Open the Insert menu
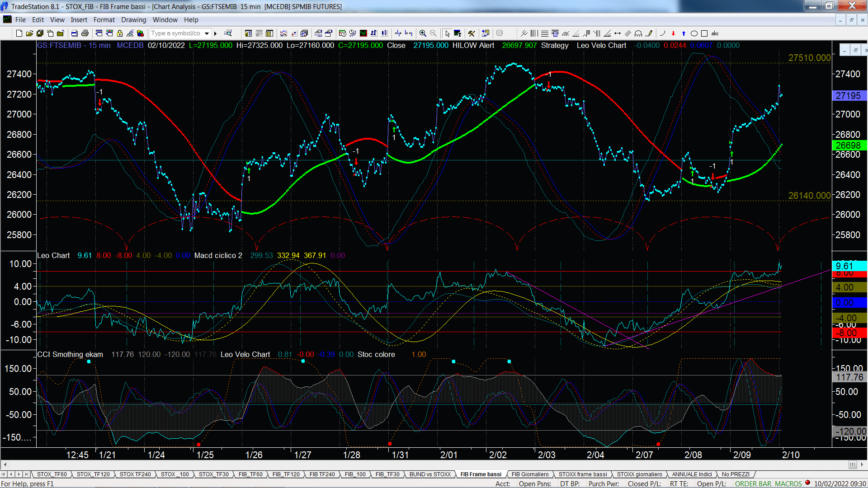The width and height of the screenshot is (868, 488). pyautogui.click(x=79, y=20)
